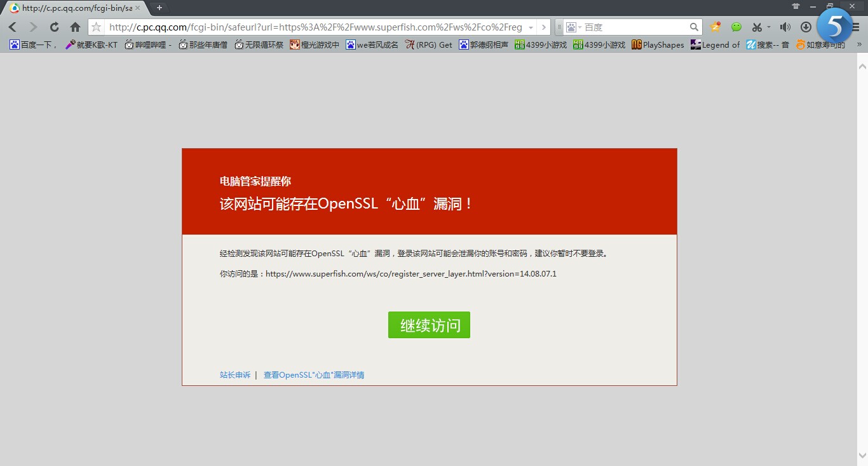The width and height of the screenshot is (868, 466).
Task: Open the Baidu search engine selector
Action: tap(574, 27)
